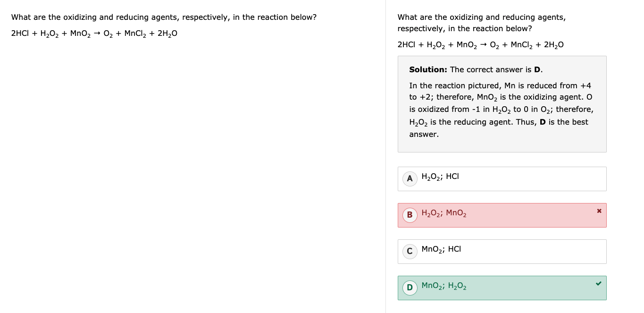Select answer choice A, H2O2; HCl
Screen dimensions: 644x313
point(502,178)
